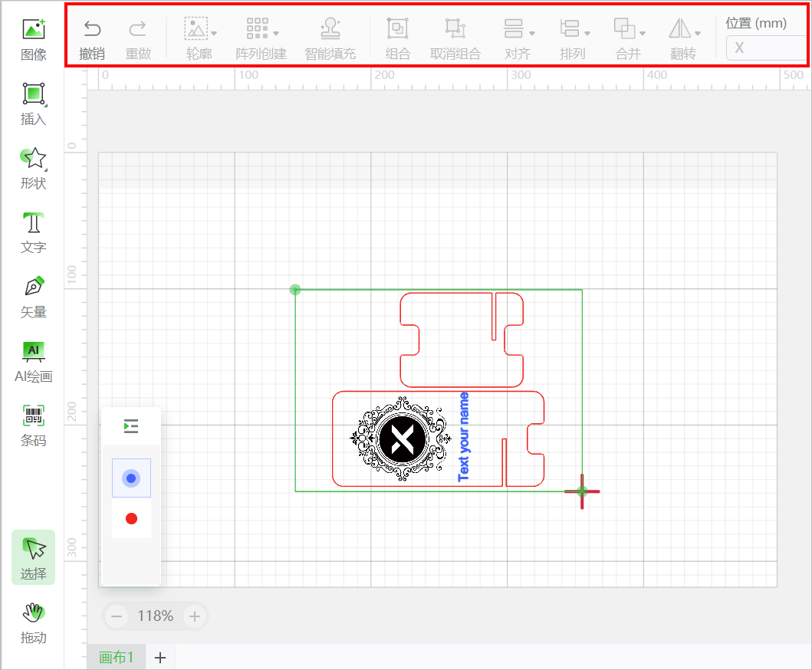Open the 图像 (Image) tool

pos(34,40)
